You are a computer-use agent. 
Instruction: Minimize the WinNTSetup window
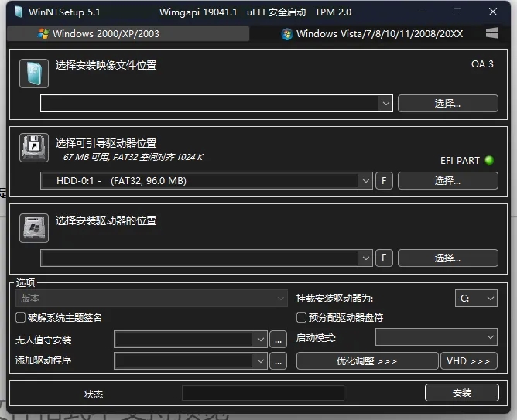(423, 12)
